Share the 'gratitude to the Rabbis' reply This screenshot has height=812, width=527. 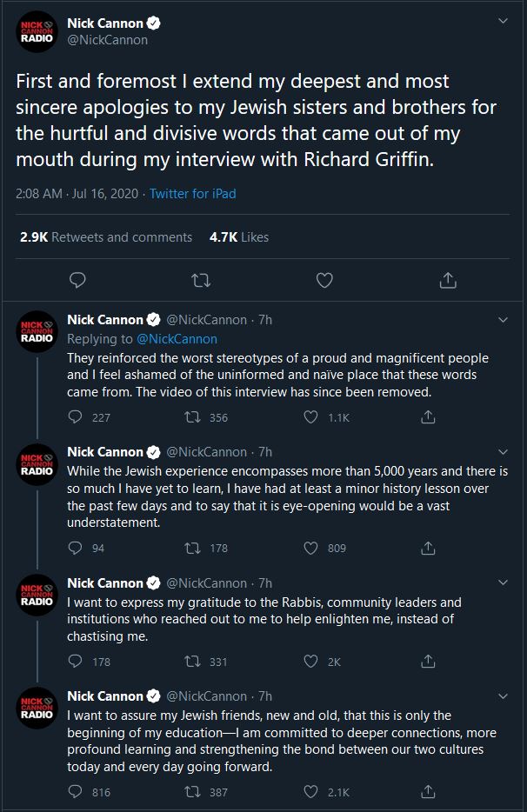pos(428,662)
